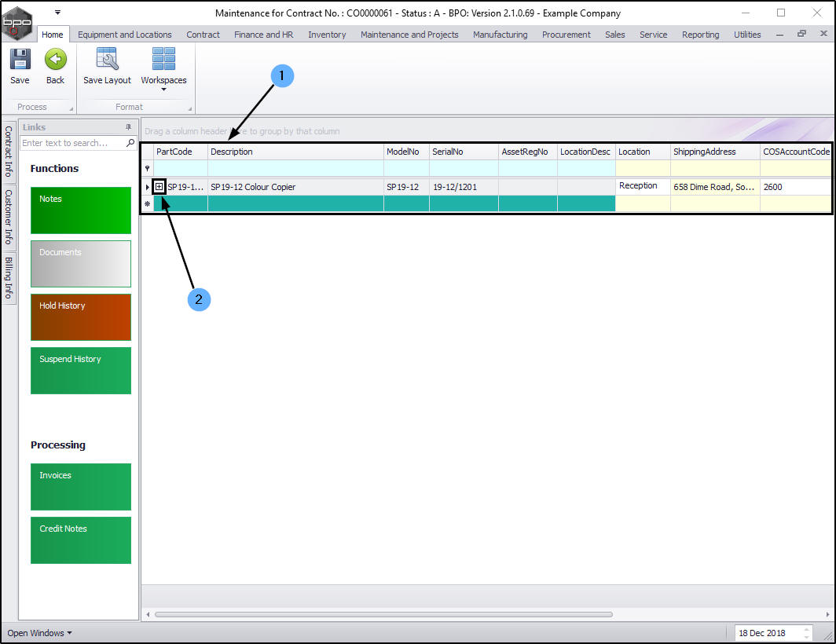Image resolution: width=836 pixels, height=644 pixels.
Task: Click the Hold History tile
Action: tap(81, 317)
